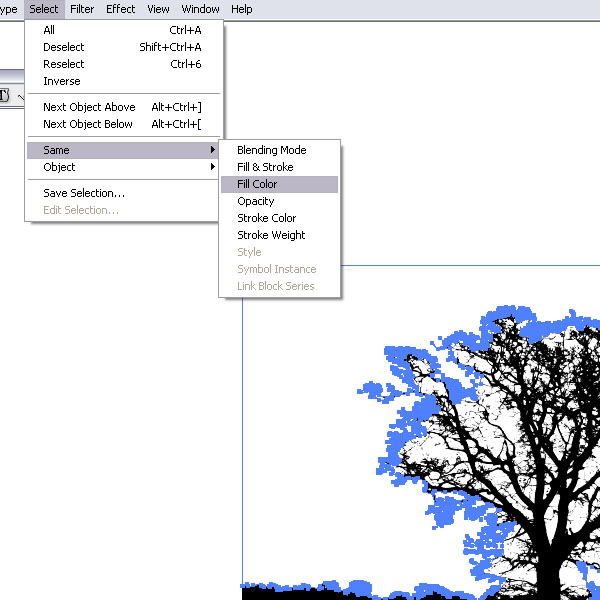Open the Effect menu
600x600 pixels.
(x=121, y=9)
